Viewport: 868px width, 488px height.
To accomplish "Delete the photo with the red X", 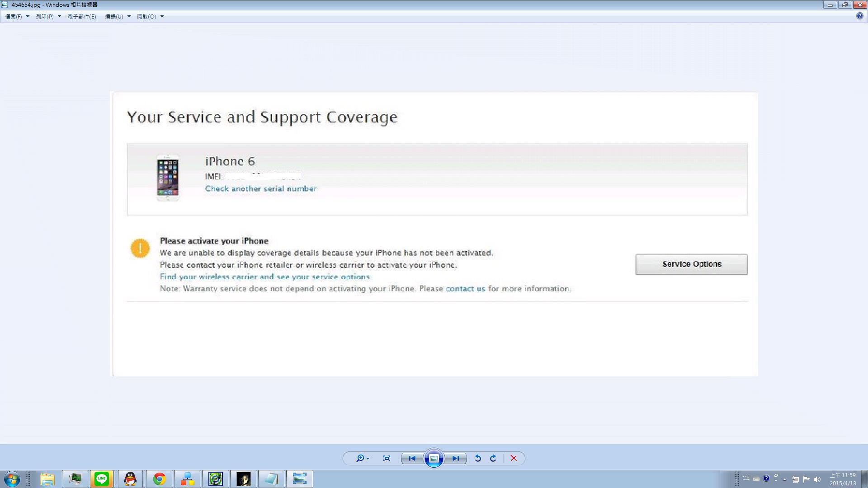I will (x=514, y=458).
